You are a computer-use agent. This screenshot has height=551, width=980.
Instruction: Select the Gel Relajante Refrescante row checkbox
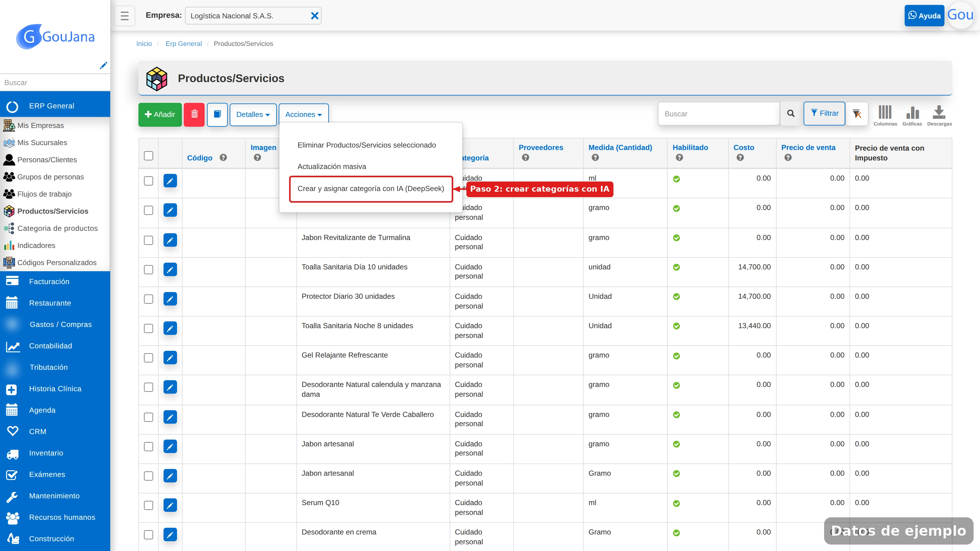pos(148,358)
